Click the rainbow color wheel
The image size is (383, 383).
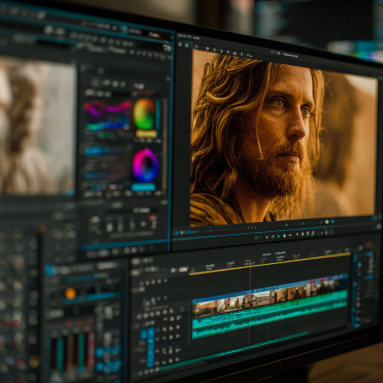coord(144,114)
